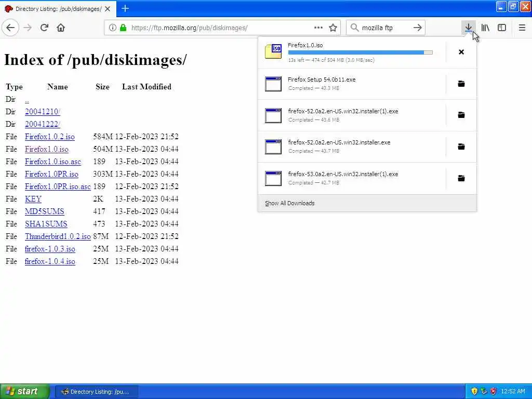532x399 pixels.
Task: Download firefox-1.0.4.iso
Action: coord(50,262)
